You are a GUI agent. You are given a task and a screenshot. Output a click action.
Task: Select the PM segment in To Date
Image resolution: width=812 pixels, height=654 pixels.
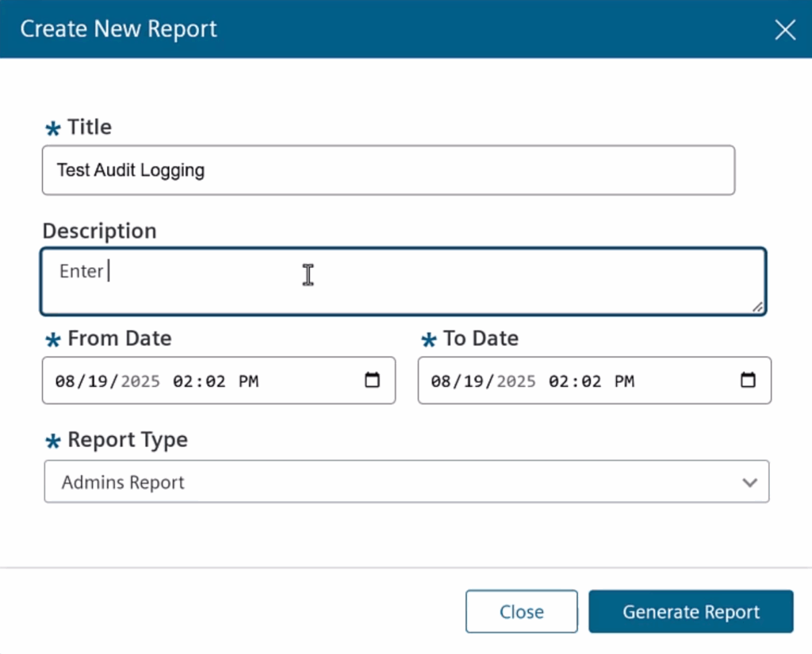[x=624, y=381]
